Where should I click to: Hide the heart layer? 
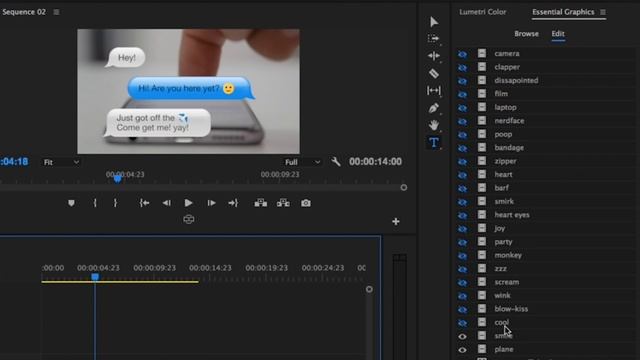[x=462, y=175]
